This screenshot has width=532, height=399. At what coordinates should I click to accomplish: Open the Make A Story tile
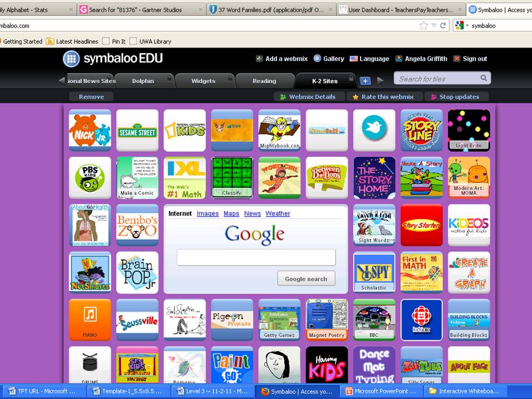(421, 178)
